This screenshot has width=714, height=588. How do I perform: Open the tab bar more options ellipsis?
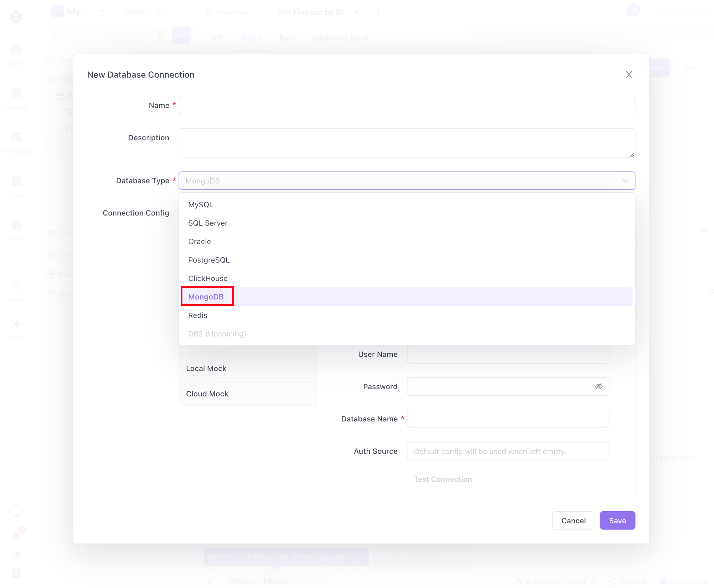point(401,12)
